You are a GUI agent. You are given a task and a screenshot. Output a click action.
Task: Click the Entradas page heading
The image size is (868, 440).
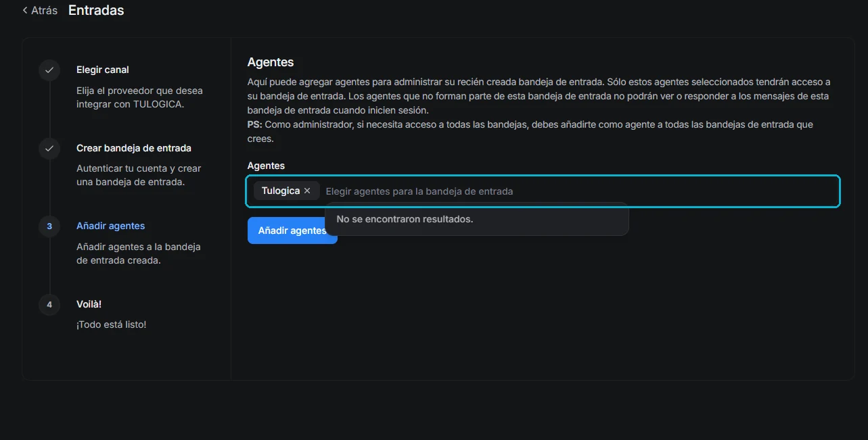click(96, 10)
